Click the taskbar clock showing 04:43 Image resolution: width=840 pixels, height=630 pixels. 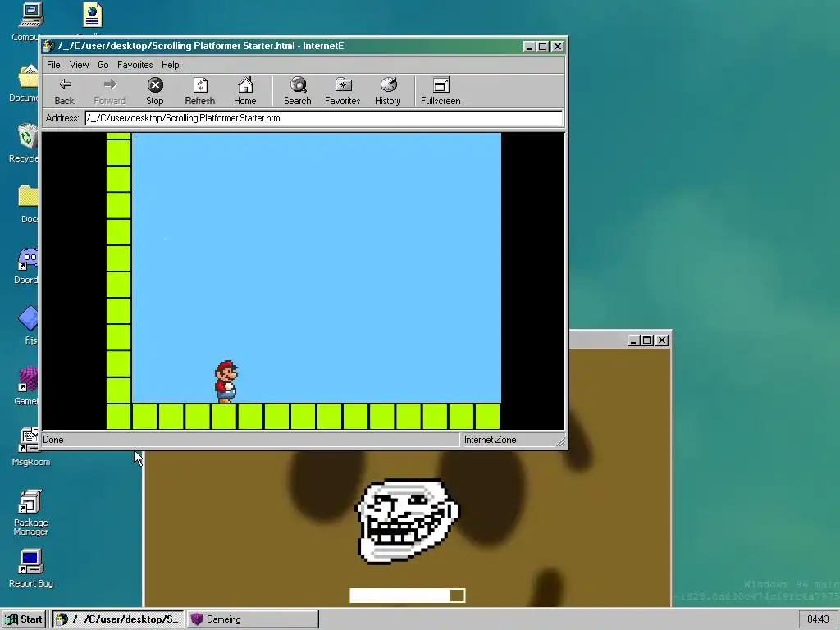(x=818, y=619)
